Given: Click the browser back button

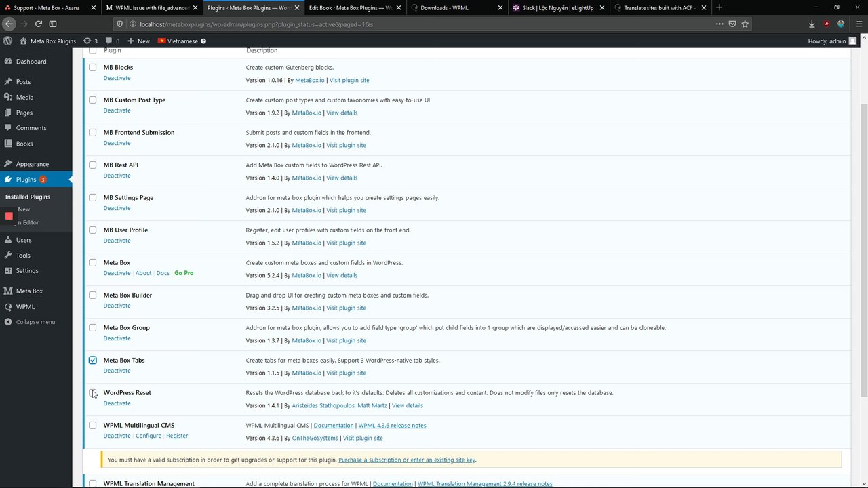Looking at the screenshot, I should tap(9, 24).
